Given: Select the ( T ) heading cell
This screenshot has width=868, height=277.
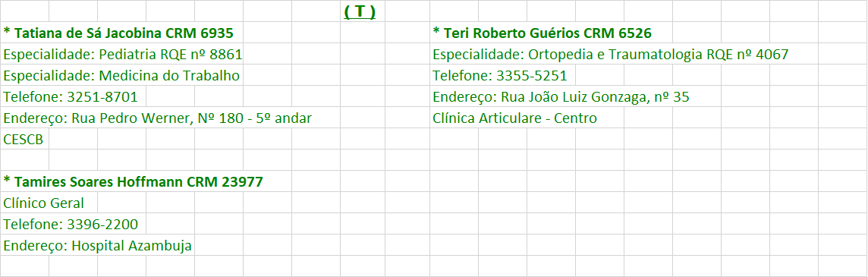Looking at the screenshot, I should [x=362, y=11].
